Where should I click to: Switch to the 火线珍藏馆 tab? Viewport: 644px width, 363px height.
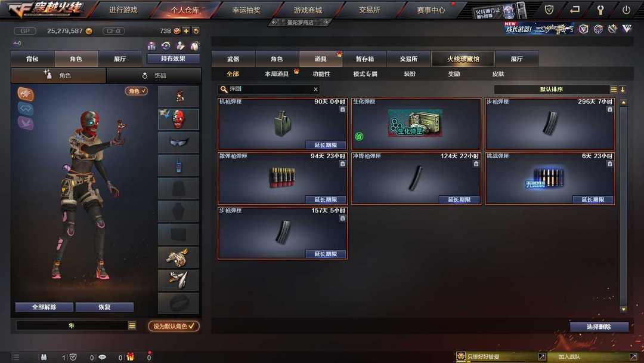463,59
